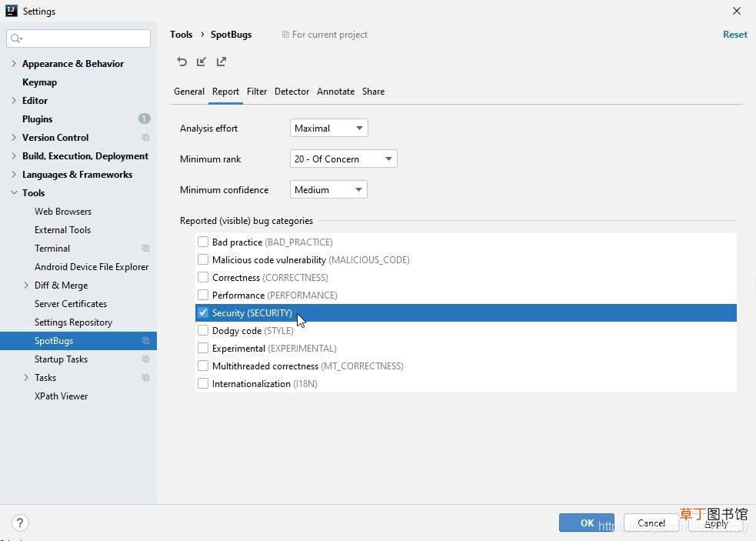Open the Annotate tab
Viewport: 756px width, 541px height.
click(x=335, y=92)
